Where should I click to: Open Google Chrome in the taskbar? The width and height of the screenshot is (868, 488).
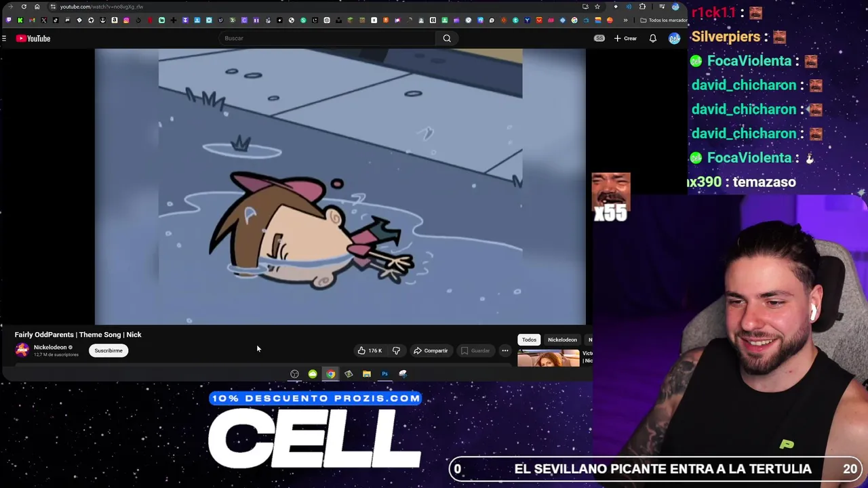coord(330,373)
